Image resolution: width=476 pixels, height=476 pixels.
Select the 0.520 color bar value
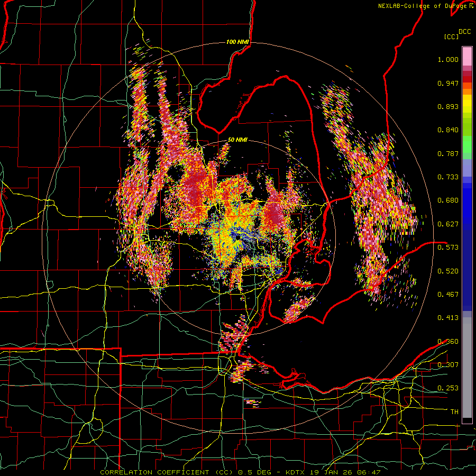click(448, 271)
